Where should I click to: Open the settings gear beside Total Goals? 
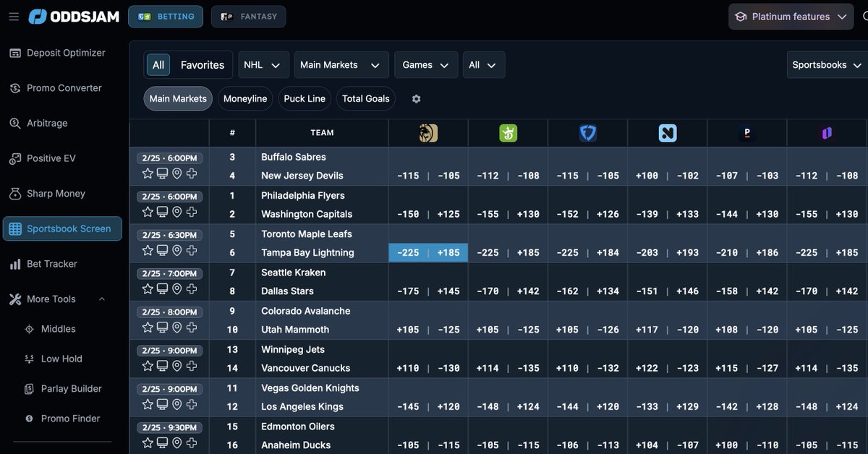(416, 98)
